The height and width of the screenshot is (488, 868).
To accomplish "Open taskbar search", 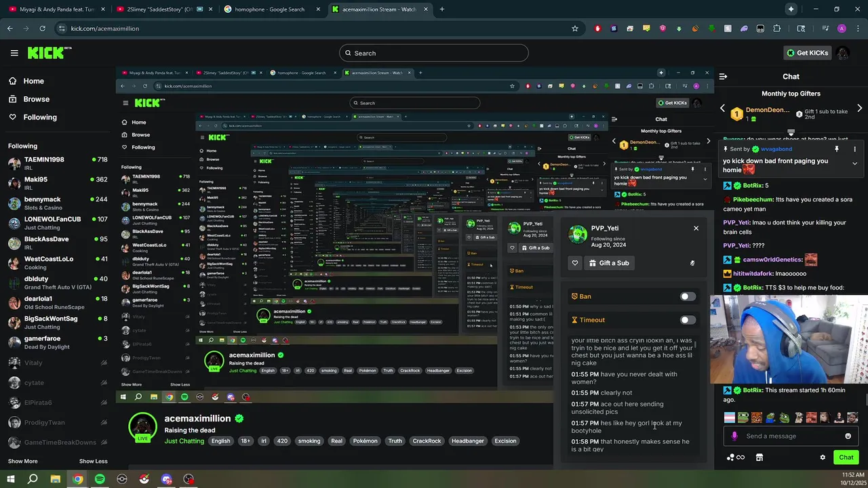I will tap(33, 479).
